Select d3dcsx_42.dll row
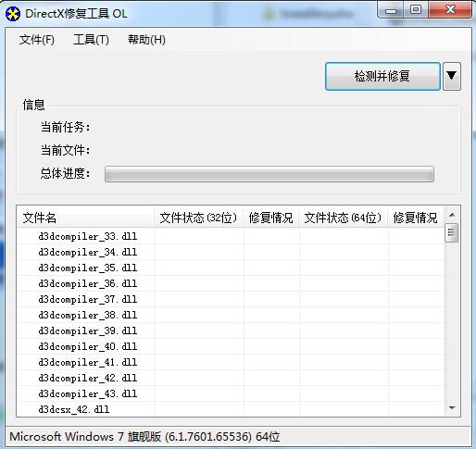 coord(231,409)
